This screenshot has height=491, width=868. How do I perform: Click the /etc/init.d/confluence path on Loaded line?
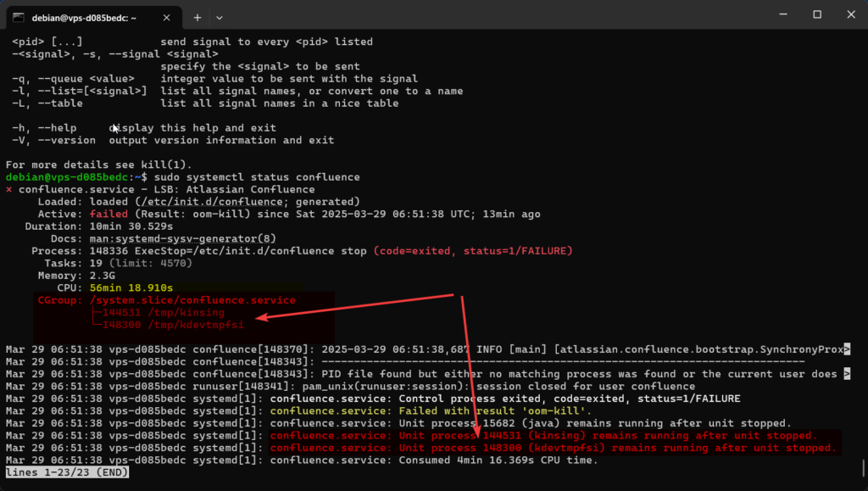[212, 202]
